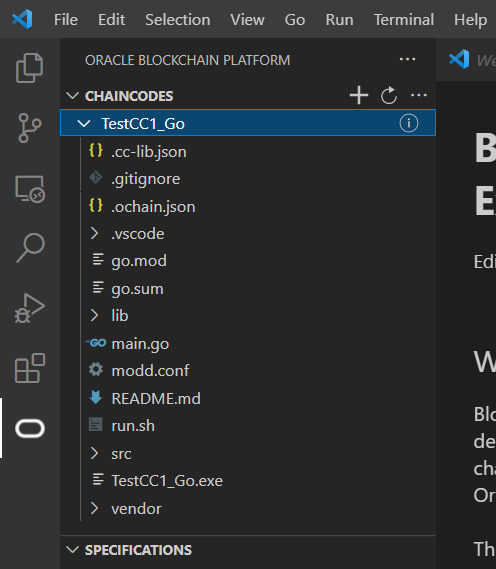
Task: Click the gear icon beside modd.conf
Action: point(96,370)
